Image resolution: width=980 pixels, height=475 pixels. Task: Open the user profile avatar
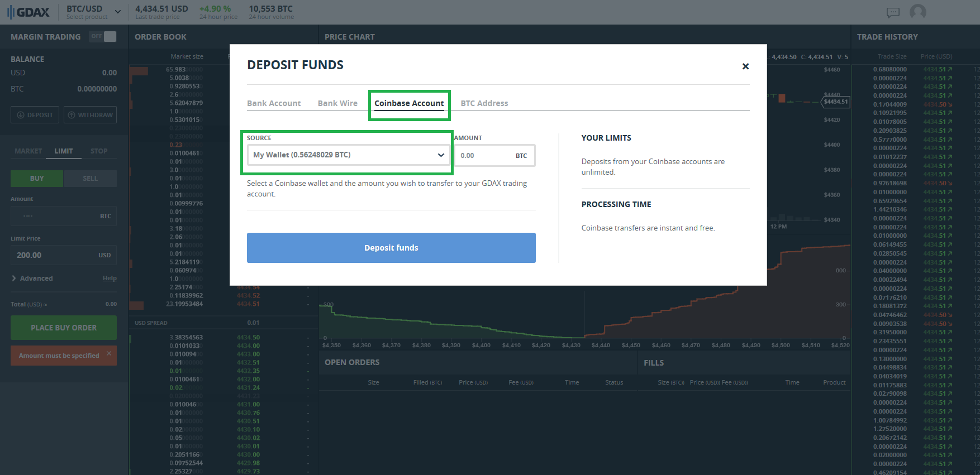tap(917, 12)
